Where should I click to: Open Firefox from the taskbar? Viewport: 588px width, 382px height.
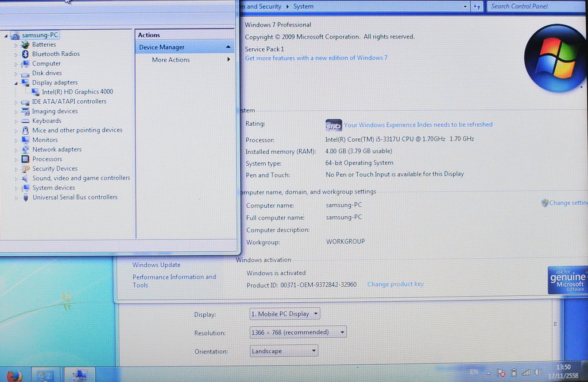pos(14,375)
